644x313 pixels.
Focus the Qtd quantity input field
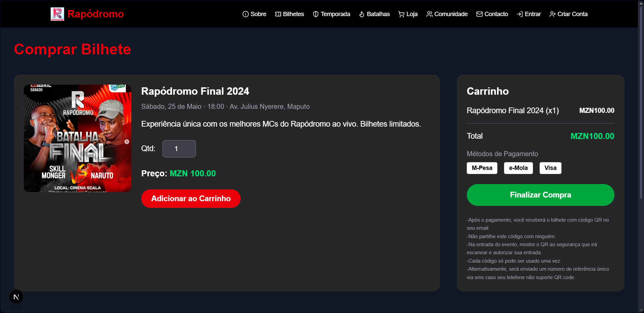pyautogui.click(x=179, y=149)
